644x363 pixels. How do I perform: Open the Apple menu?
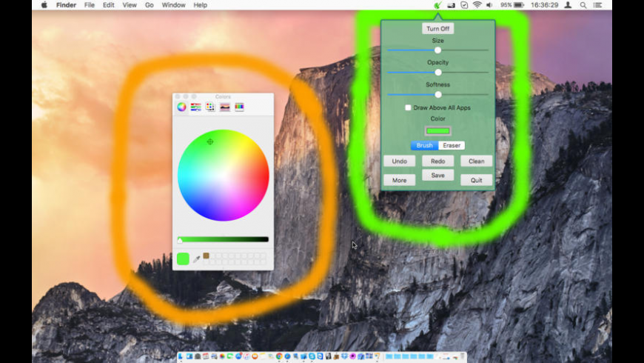coord(44,5)
